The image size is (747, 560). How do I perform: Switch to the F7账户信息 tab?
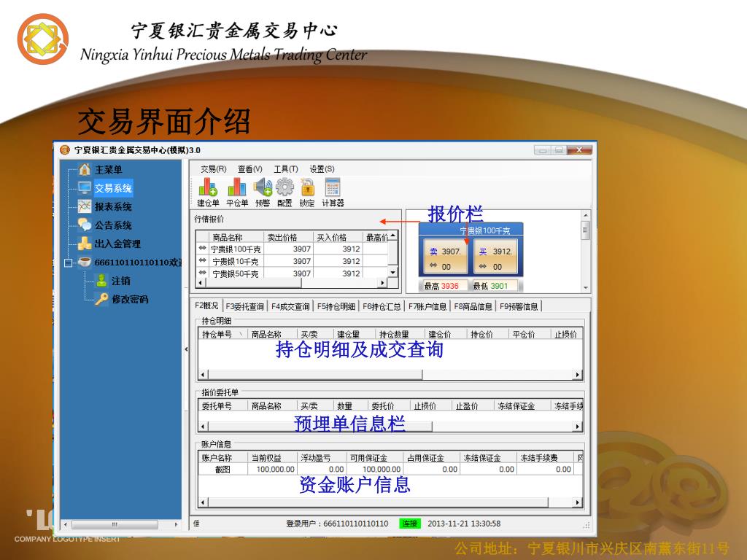(x=427, y=307)
